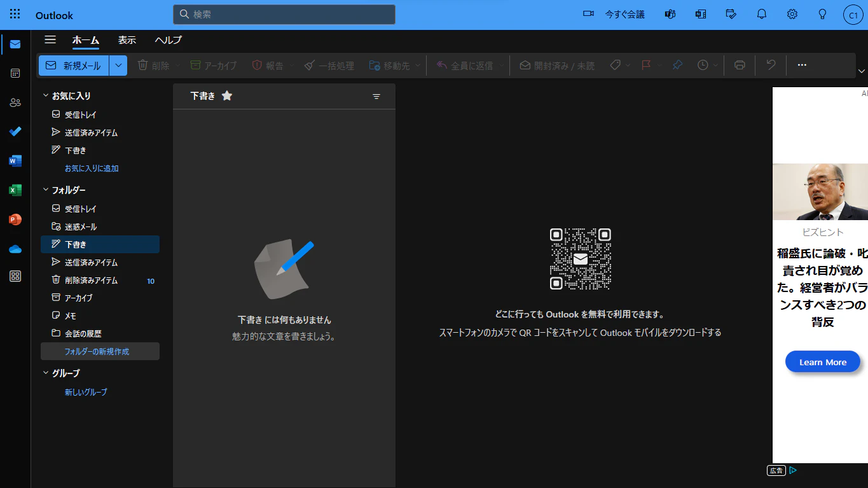Collapse the グループ section
Image resolution: width=868 pixels, height=488 pixels.
[x=46, y=373]
